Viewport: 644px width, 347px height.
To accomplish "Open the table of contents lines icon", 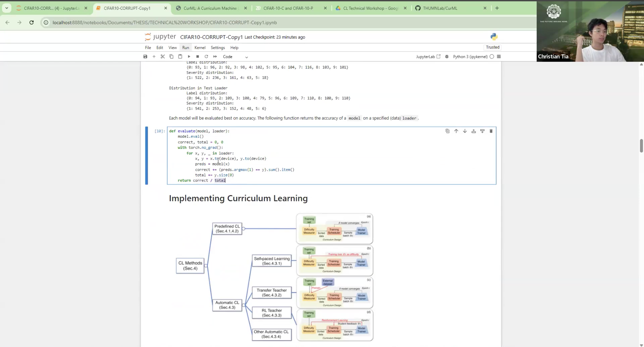I will click(499, 57).
